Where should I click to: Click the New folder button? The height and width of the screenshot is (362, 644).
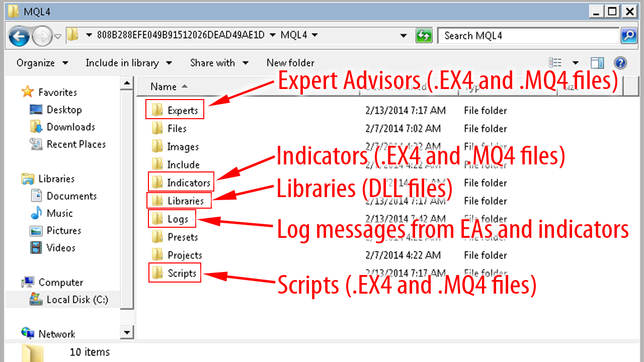coord(290,63)
